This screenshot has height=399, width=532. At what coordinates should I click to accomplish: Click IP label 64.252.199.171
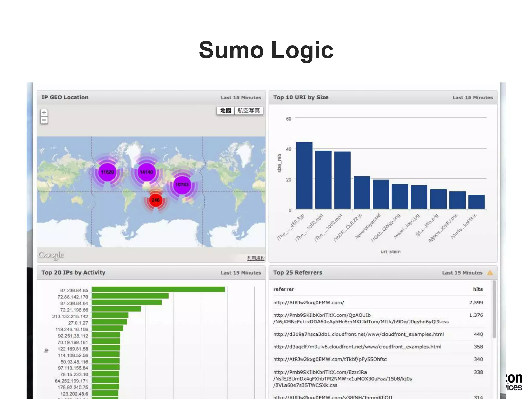[71, 381]
